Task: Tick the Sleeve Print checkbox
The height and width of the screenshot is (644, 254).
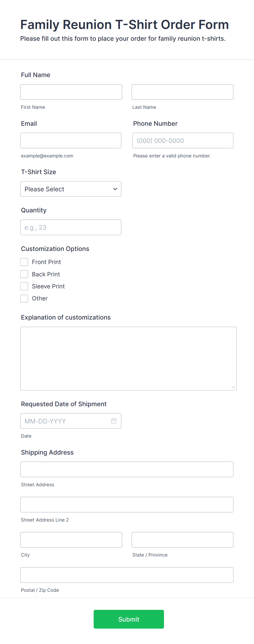Action: point(24,286)
